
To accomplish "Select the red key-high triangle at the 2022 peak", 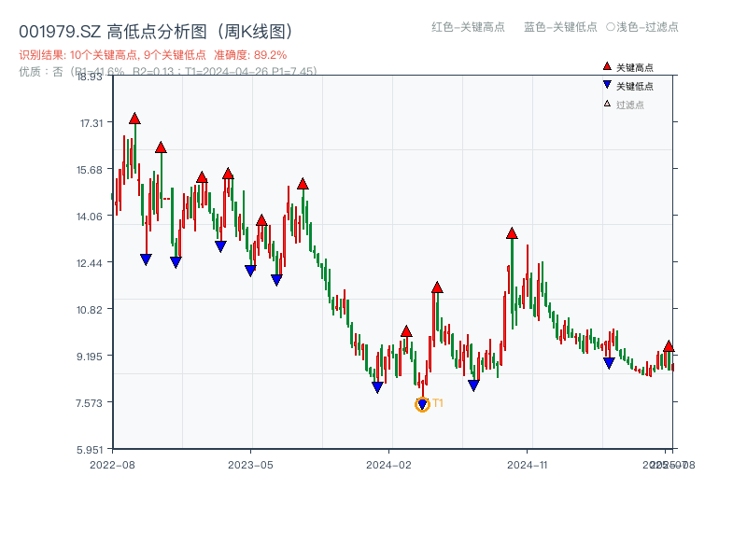I will tap(134, 119).
